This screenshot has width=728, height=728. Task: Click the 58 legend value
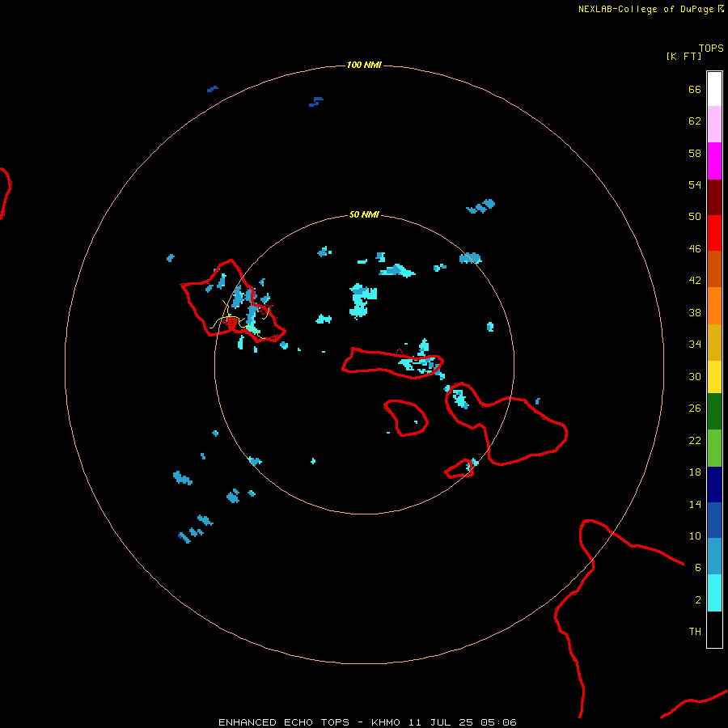pos(695,153)
